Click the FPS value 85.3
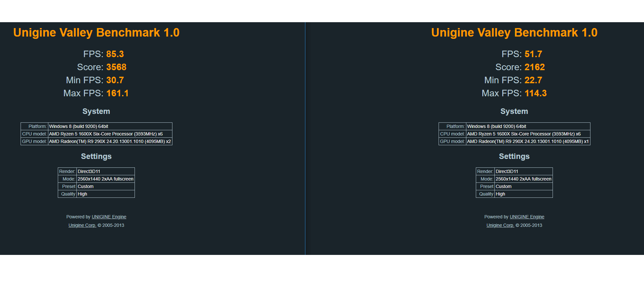This screenshot has width=644, height=282. 115,54
